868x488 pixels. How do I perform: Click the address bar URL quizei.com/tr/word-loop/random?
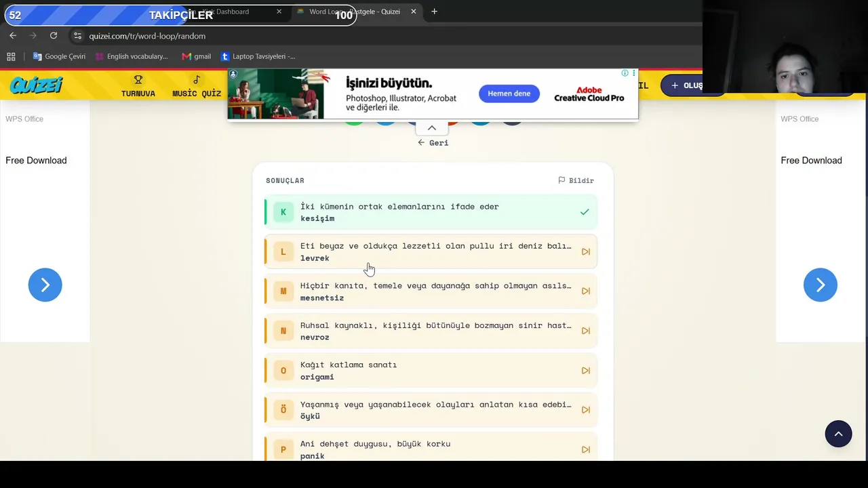pyautogui.click(x=147, y=36)
